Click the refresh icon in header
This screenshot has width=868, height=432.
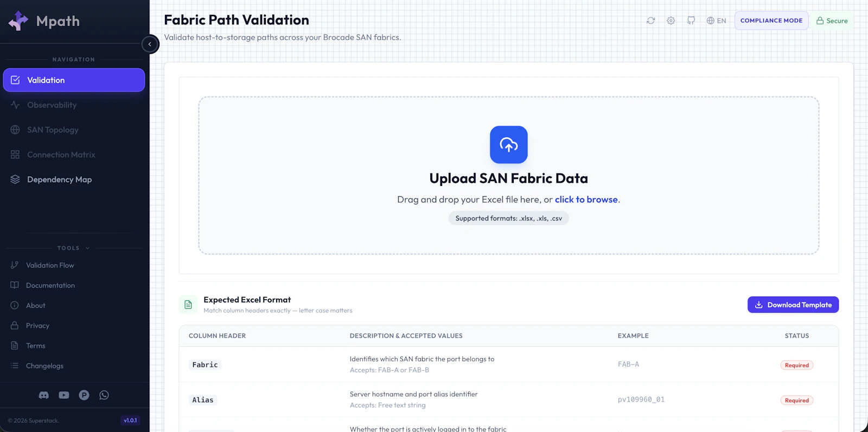coord(651,21)
